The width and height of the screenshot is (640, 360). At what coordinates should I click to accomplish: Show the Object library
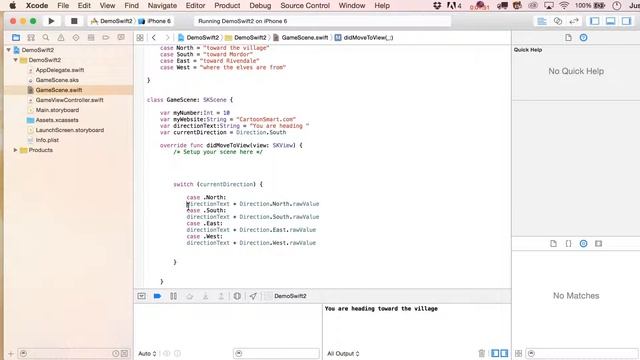coord(584,244)
